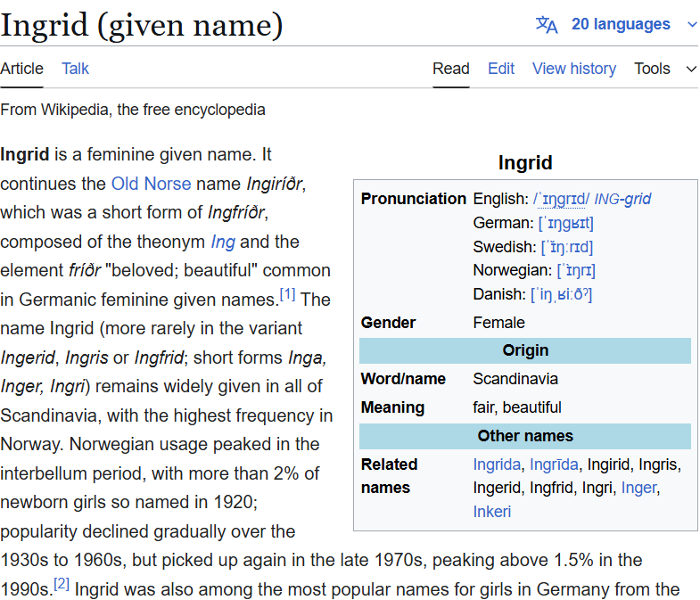Click the Pronunciation infobox label
The image size is (700, 600).
click(414, 199)
